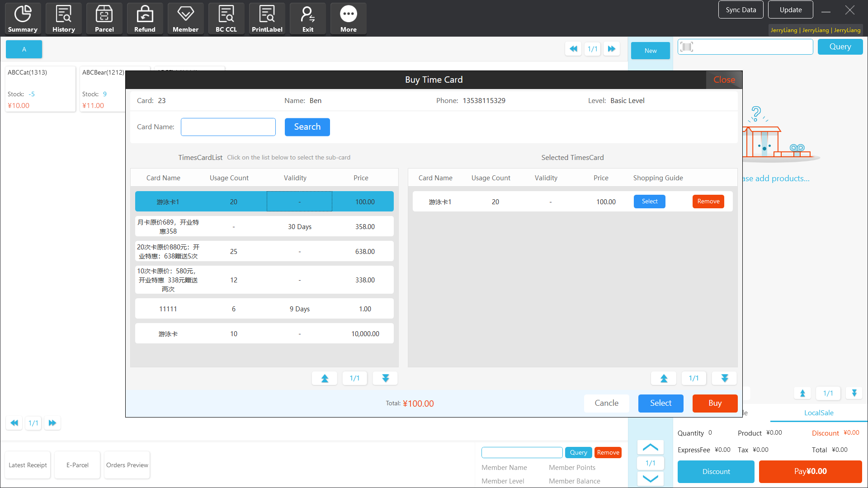Click next page arrow under TimesCardList
The width and height of the screenshot is (868, 488).
point(385,378)
